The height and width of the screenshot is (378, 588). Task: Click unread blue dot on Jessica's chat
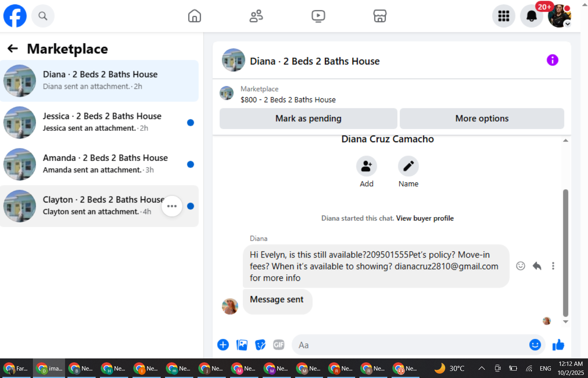point(191,123)
